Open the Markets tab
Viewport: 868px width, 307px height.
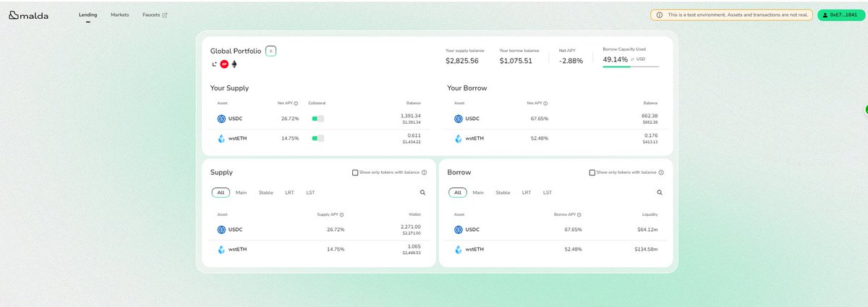click(x=120, y=14)
